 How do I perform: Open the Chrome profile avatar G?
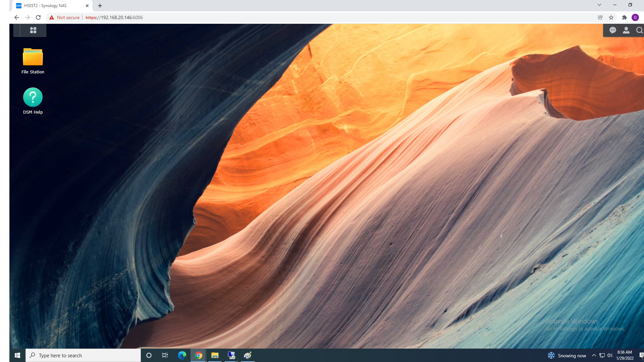[x=635, y=17]
